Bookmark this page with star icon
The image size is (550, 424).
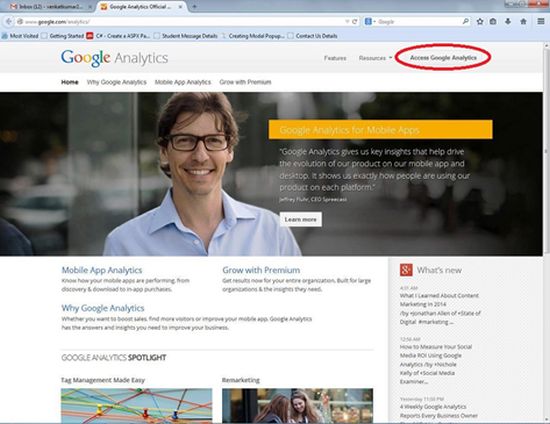point(480,21)
